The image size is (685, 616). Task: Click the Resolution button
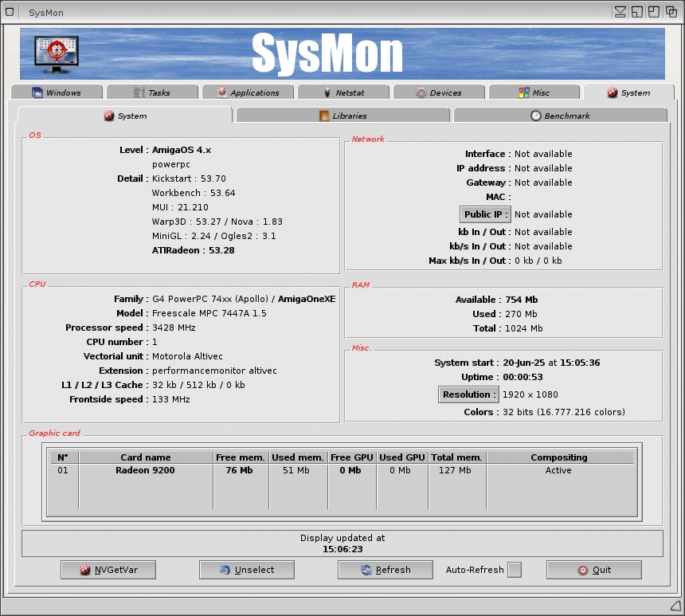pyautogui.click(x=468, y=394)
